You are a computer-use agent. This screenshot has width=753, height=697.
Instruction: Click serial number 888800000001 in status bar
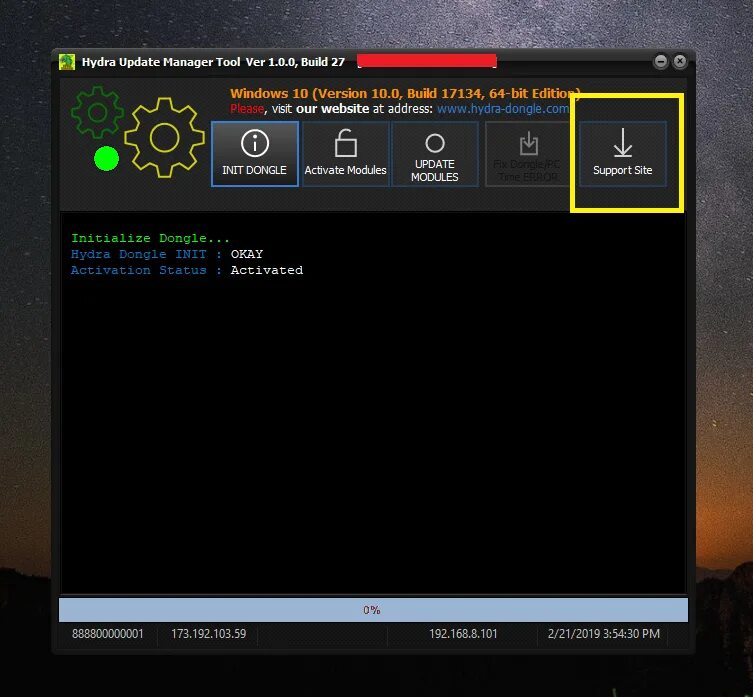pyautogui.click(x=108, y=634)
